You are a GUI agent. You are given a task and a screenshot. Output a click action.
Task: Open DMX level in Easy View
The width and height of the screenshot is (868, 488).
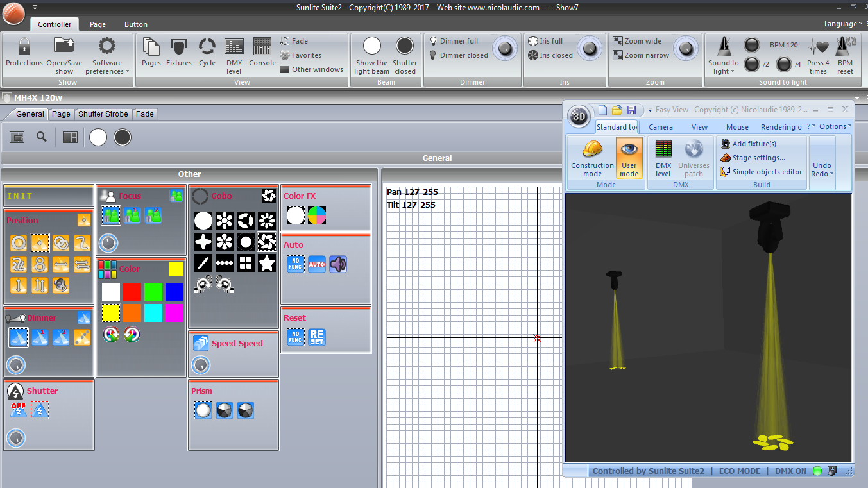pyautogui.click(x=663, y=158)
